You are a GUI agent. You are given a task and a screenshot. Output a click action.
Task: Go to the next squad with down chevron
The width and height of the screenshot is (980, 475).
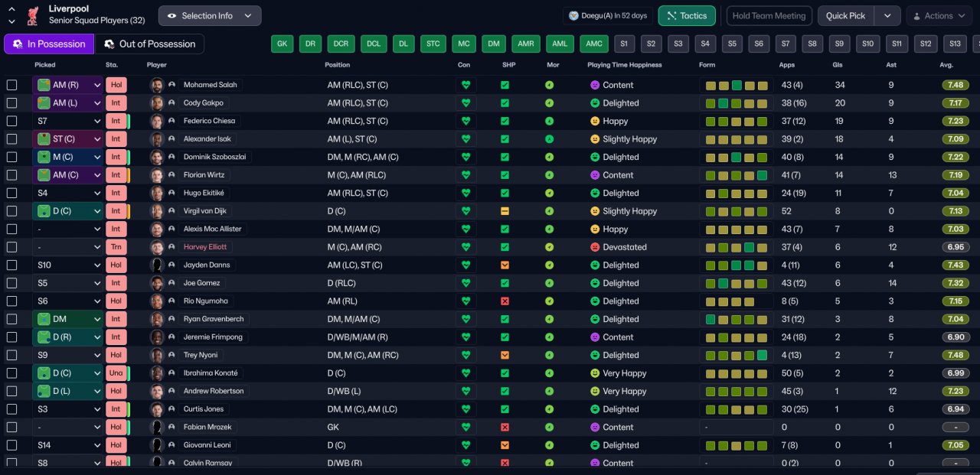12,21
